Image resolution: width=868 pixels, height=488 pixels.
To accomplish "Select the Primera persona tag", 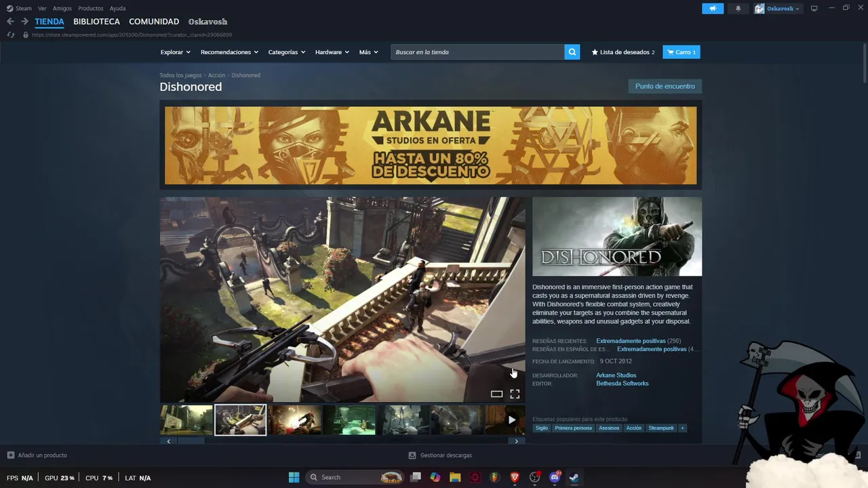I will click(573, 428).
